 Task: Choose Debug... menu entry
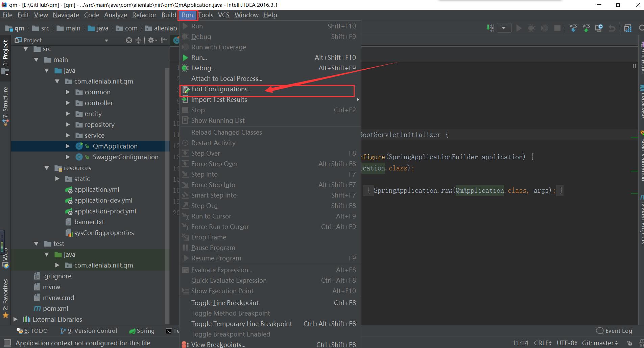pyautogui.click(x=270, y=68)
